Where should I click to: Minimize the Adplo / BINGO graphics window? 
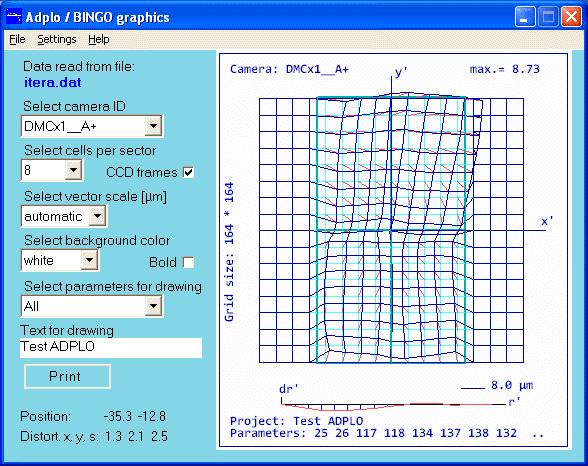[x=525, y=17]
